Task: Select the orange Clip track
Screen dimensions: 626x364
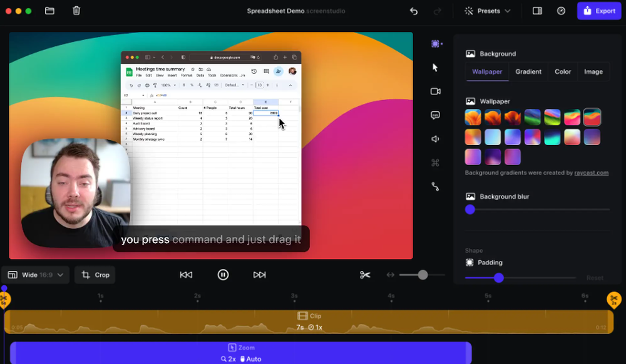Action: (x=309, y=321)
